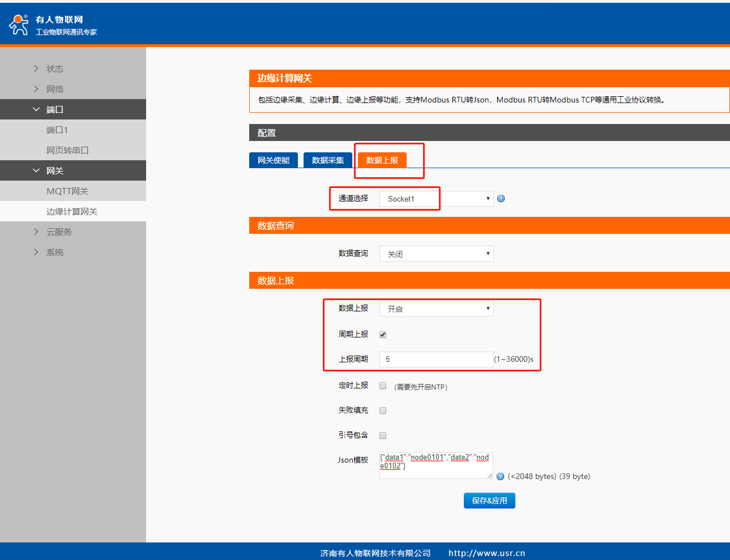This screenshot has height=560, width=730.
Task: Expand the 状态 menu chevron
Action: pyautogui.click(x=36, y=69)
